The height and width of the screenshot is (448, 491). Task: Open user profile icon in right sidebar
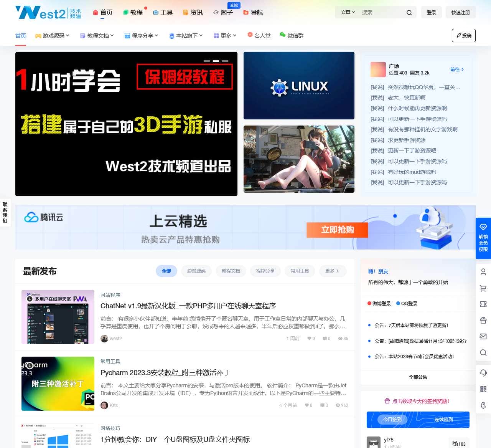[483, 272]
